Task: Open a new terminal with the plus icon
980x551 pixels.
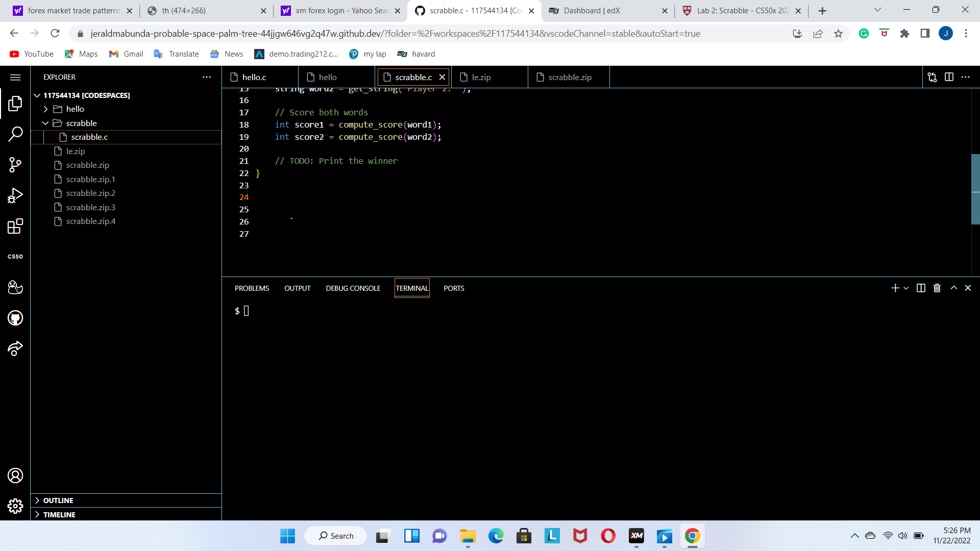Action: pyautogui.click(x=894, y=288)
